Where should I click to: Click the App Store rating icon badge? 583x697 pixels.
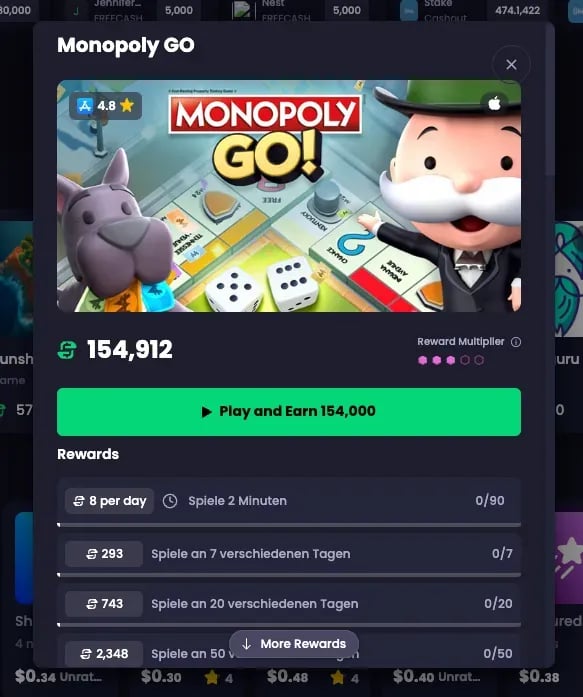tap(84, 106)
